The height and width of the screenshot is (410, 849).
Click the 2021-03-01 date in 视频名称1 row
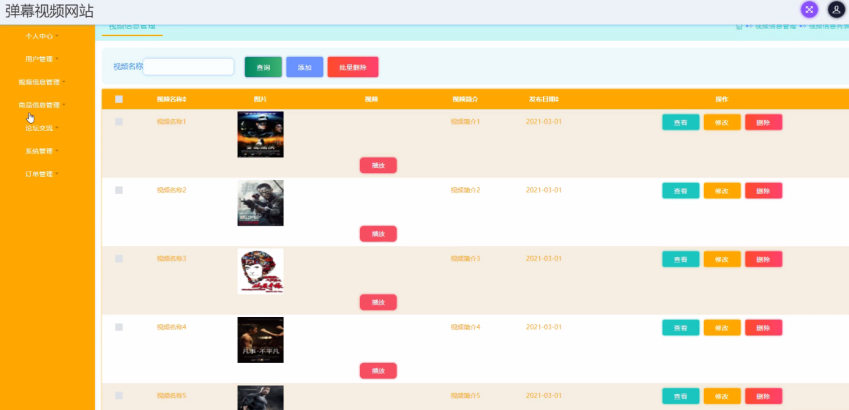(x=544, y=122)
